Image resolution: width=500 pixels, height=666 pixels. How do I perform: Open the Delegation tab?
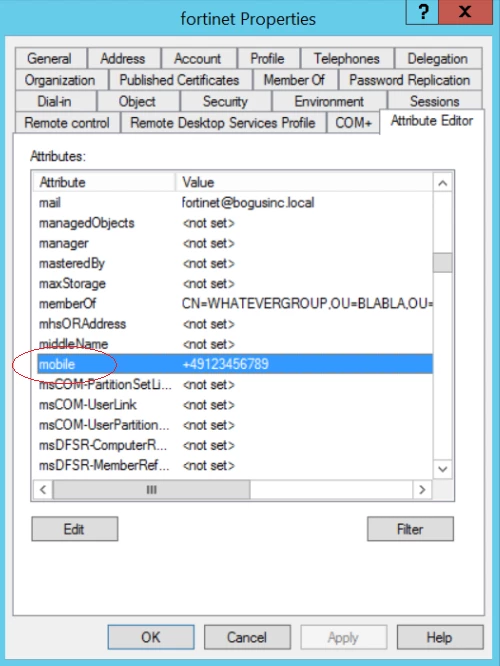coord(438,58)
